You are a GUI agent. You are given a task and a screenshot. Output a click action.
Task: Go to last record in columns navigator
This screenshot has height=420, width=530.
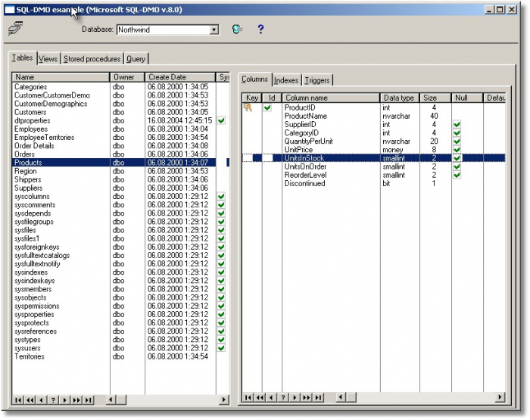[x=318, y=397]
